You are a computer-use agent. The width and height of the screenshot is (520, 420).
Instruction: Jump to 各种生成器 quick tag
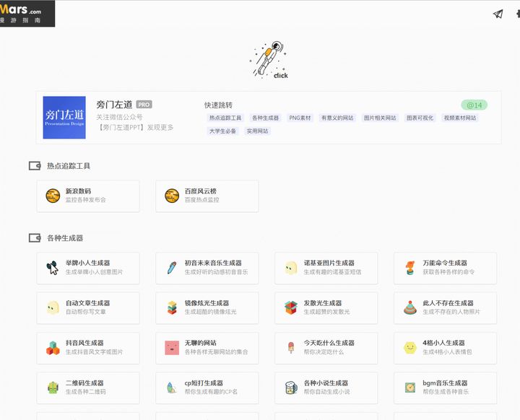click(265, 118)
